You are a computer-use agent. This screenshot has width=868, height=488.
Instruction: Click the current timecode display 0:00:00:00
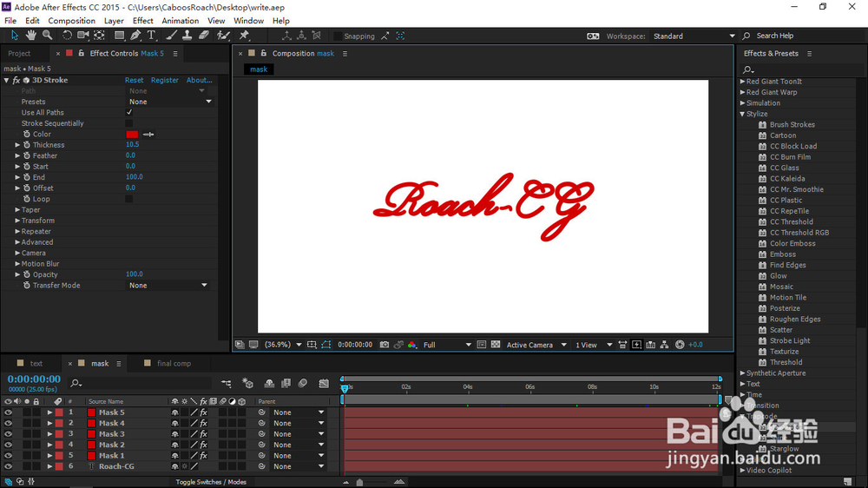coord(34,379)
